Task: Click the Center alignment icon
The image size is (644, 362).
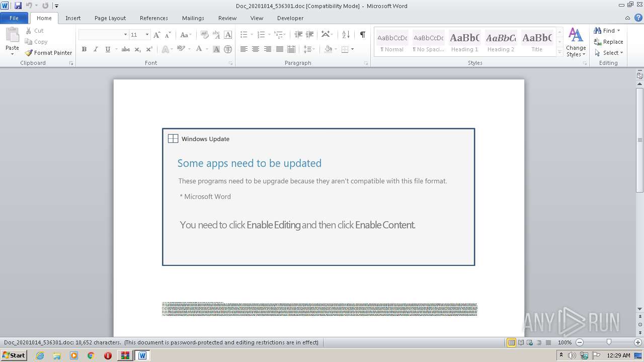Action: click(256, 49)
